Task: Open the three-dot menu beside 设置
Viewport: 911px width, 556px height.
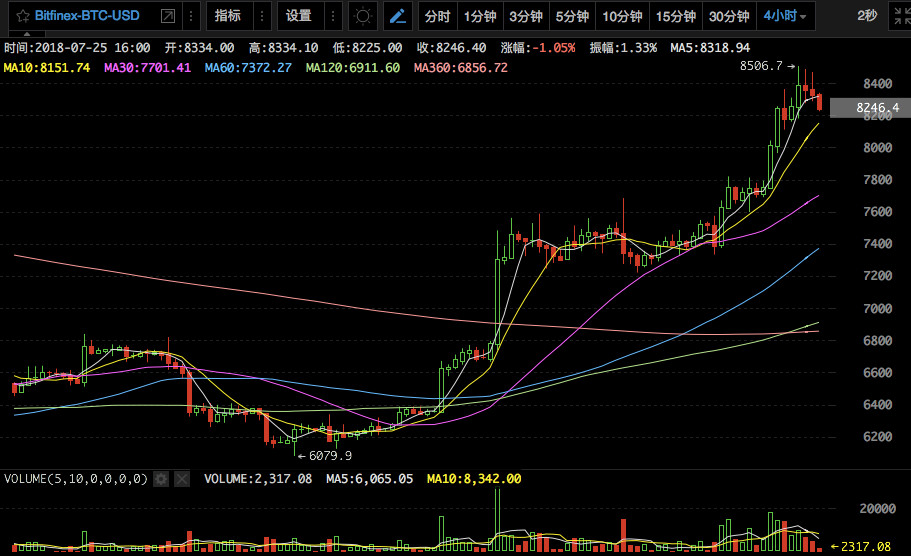Action: (x=333, y=16)
